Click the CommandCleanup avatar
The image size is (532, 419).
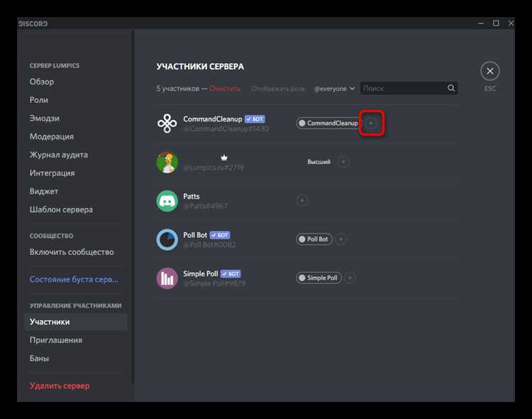pyautogui.click(x=167, y=124)
